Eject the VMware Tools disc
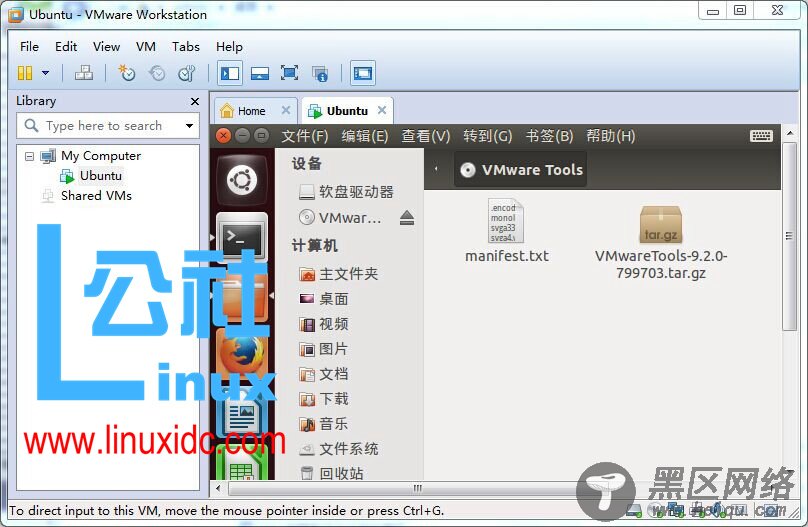This screenshot has height=527, width=808. 407,218
